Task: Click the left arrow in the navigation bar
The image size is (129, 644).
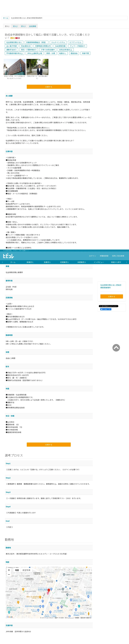Action: 2,262
